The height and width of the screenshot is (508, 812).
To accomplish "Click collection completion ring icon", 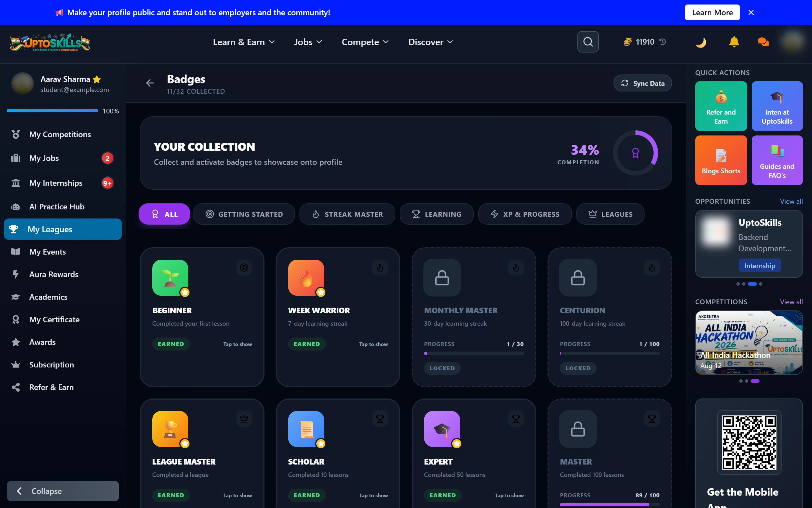I will pyautogui.click(x=635, y=153).
